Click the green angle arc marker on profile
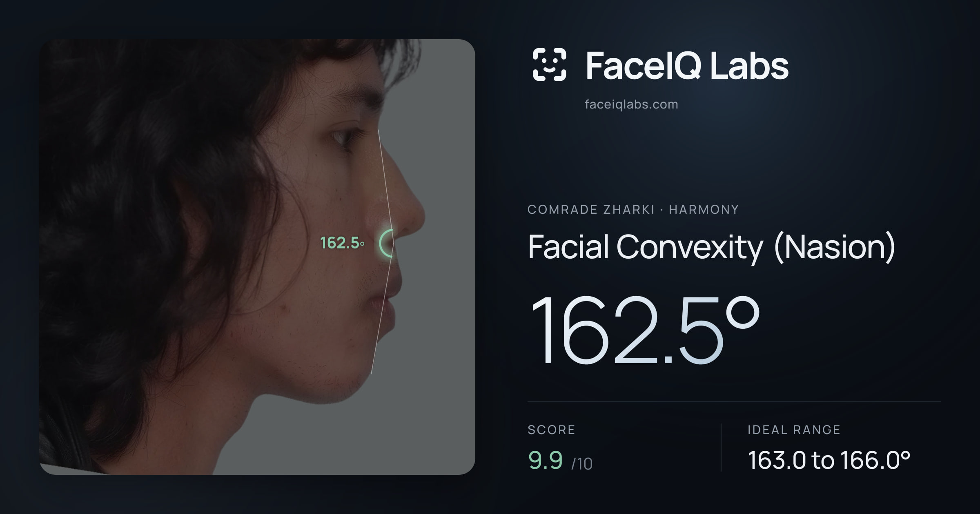Viewport: 980px width, 514px height. pyautogui.click(x=386, y=243)
